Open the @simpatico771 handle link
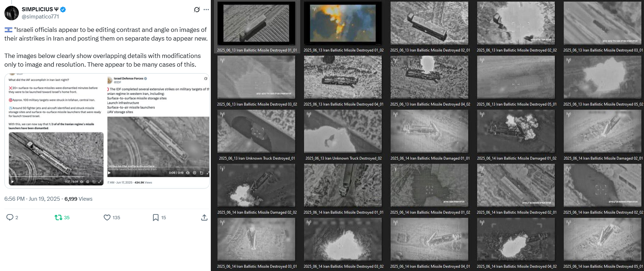The width and height of the screenshot is (644, 271). (x=40, y=17)
